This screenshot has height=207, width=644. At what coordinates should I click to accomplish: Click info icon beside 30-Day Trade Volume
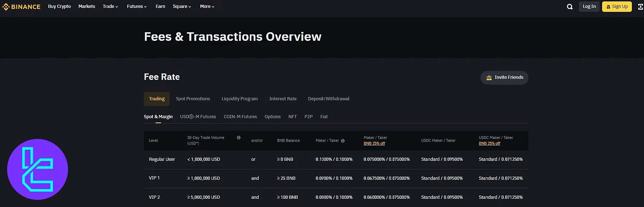coord(239,138)
